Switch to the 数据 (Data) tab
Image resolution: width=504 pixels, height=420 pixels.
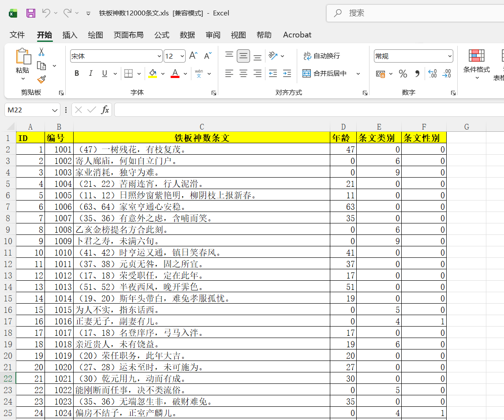pyautogui.click(x=187, y=35)
